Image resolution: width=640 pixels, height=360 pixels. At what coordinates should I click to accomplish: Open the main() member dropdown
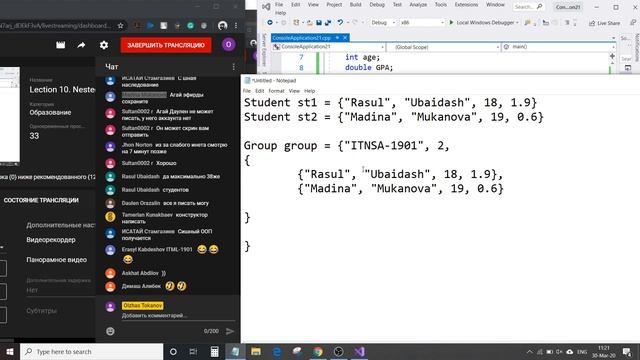point(558,47)
